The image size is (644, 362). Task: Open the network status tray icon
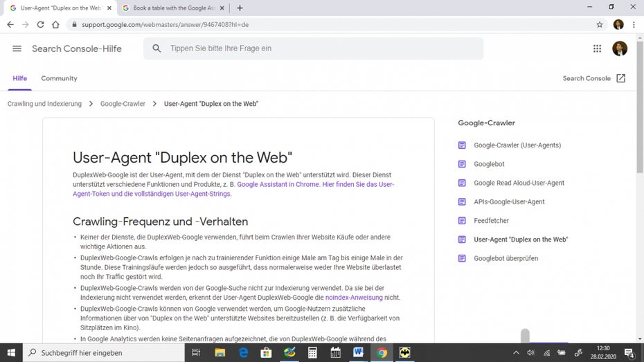click(546, 352)
